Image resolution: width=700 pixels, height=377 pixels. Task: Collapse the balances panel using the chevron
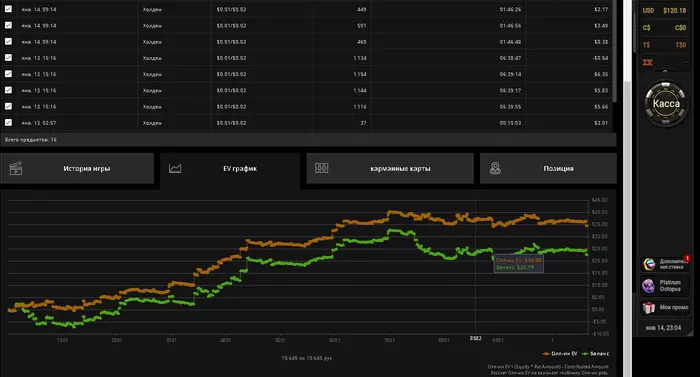click(665, 71)
